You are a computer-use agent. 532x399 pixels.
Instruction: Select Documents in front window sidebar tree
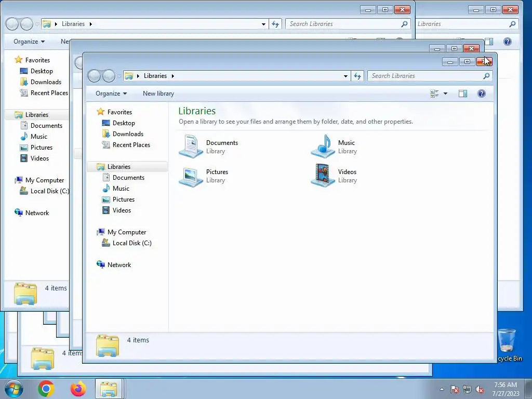click(124, 178)
